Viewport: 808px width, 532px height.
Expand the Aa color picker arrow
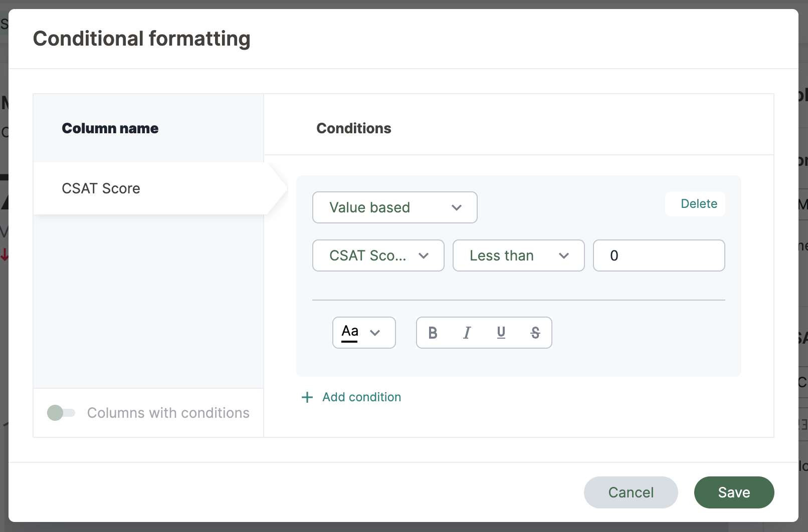[x=375, y=333]
